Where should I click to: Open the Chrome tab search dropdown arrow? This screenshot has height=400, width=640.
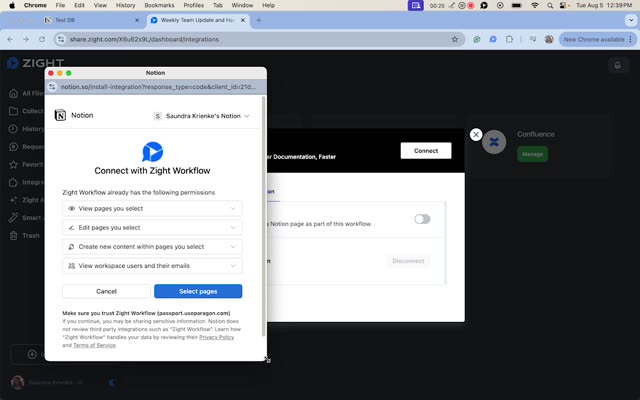click(631, 20)
